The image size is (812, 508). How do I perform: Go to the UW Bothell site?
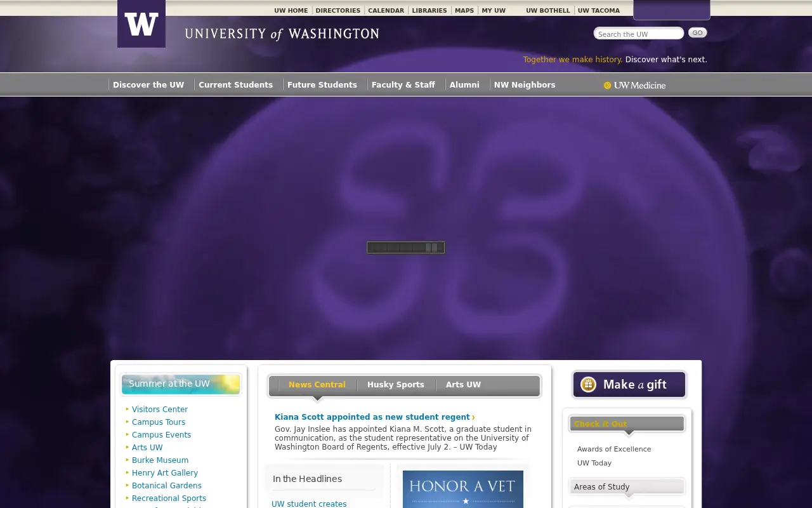click(x=548, y=11)
